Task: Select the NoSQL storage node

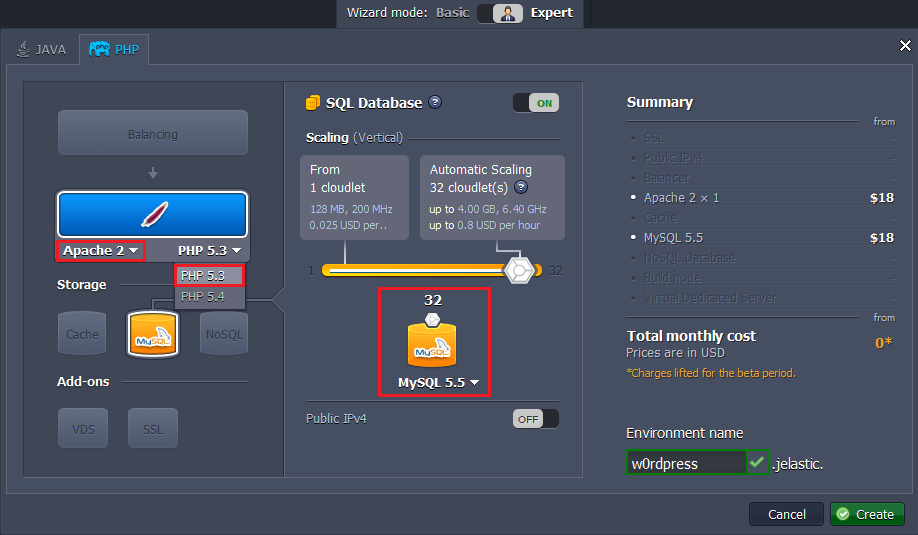Action: click(x=222, y=334)
